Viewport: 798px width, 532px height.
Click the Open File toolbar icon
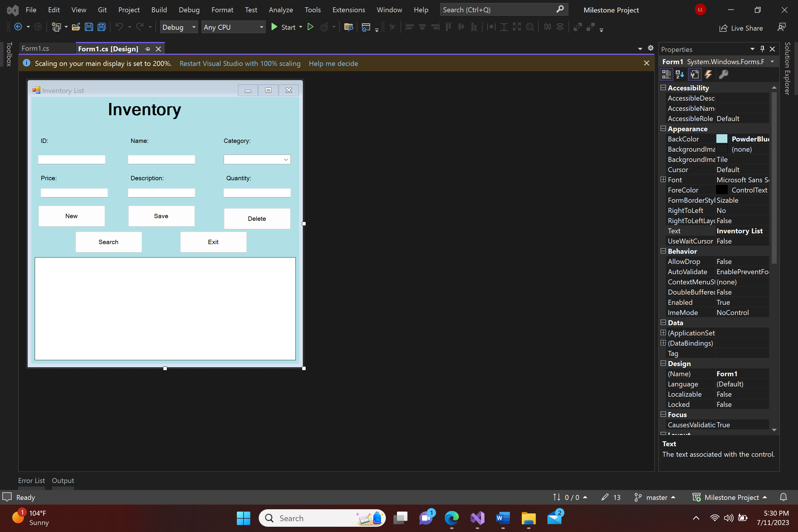coord(76,27)
